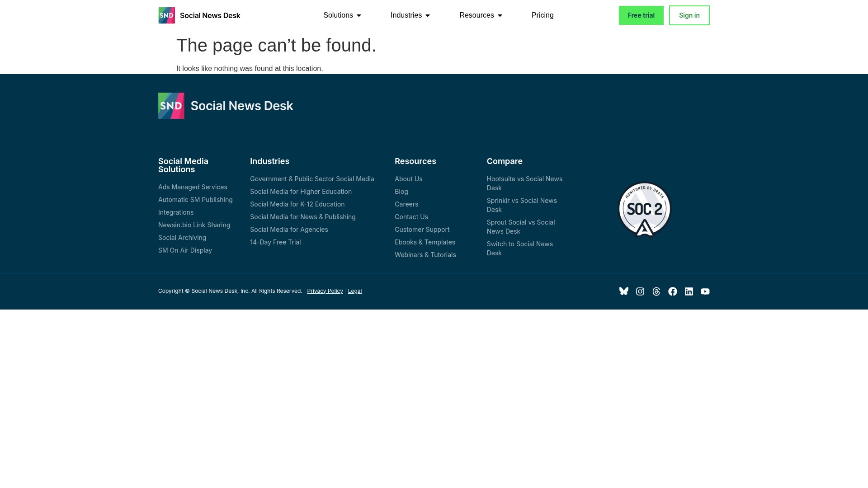Click the footer Industries heading

click(x=269, y=161)
